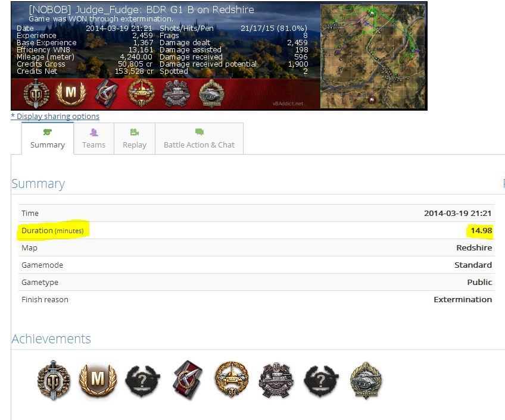
Task: Click olive tank badge in banner
Action: [211, 93]
